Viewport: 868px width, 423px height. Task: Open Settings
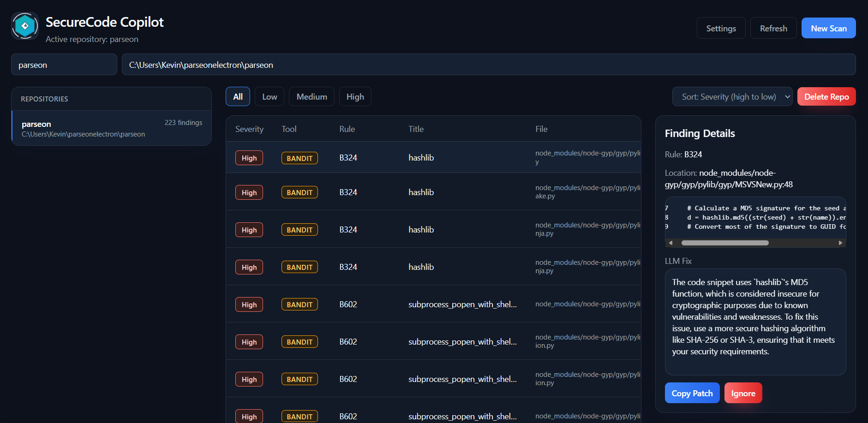(721, 28)
